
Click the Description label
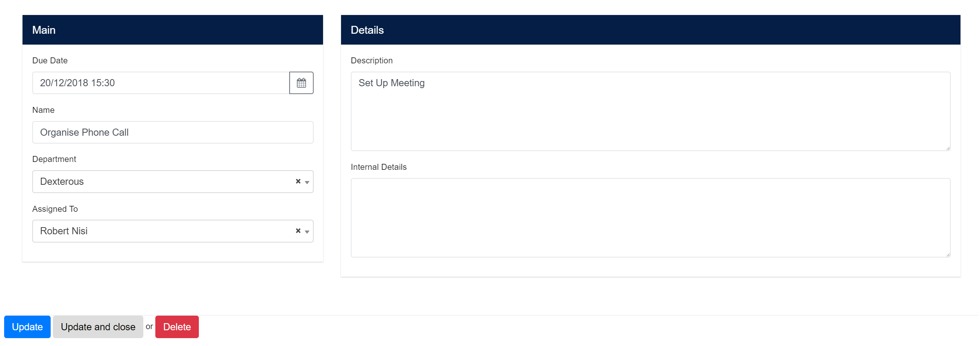[372, 60]
